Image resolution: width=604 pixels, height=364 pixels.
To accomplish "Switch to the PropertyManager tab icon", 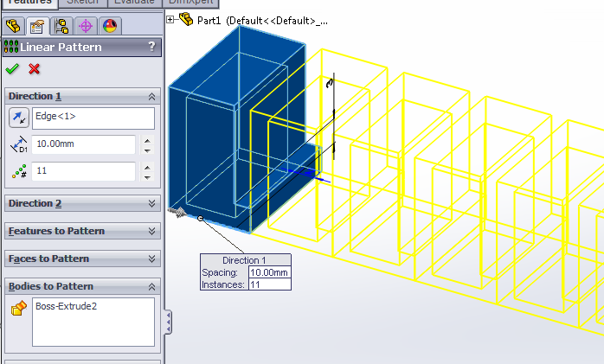I will click(37, 26).
